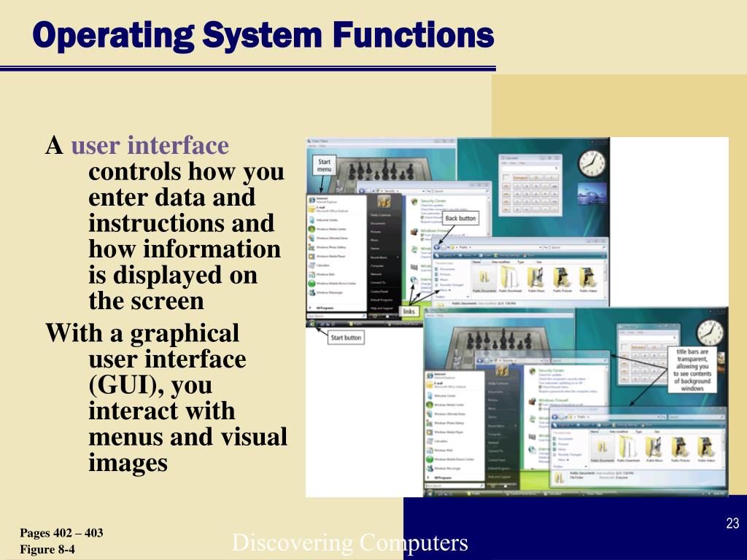The width and height of the screenshot is (747, 560).
Task: Select Documents in upper Start menu right pane
Action: click(378, 223)
